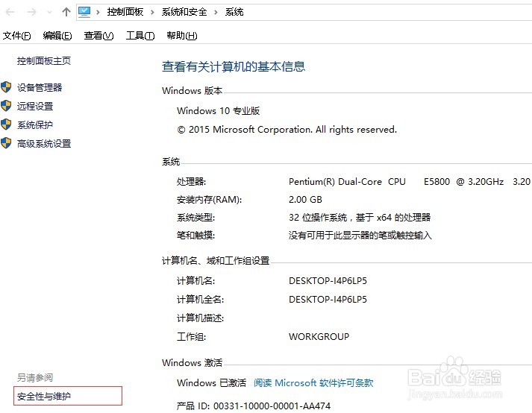The image size is (532, 413).
Task: Select the 系统和安全 breadcrumb
Action: click(184, 12)
